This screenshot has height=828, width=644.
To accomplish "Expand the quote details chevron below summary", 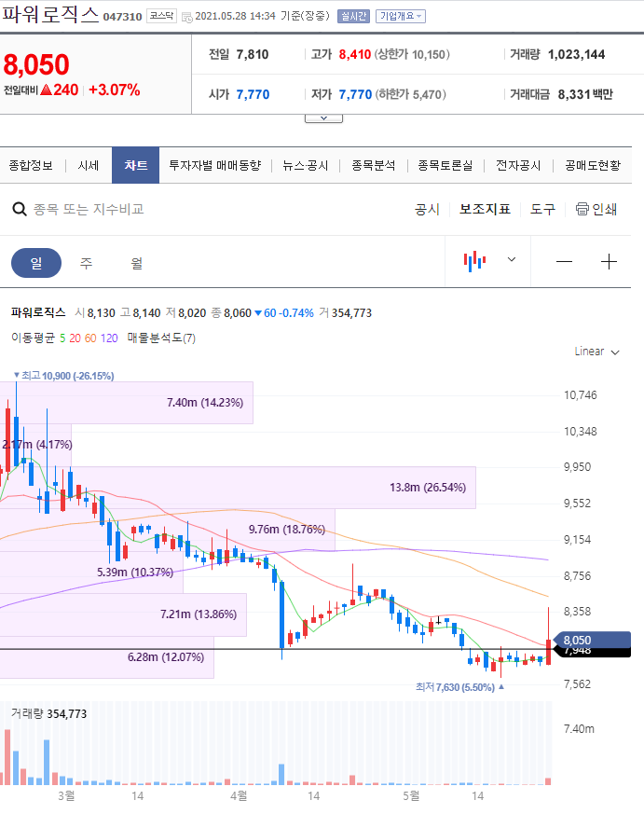I will click(323, 118).
